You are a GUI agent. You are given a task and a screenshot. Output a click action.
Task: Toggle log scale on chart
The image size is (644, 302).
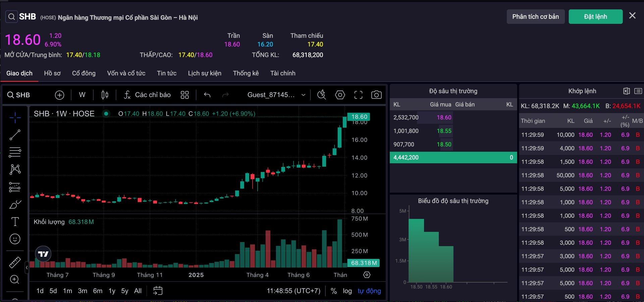[x=347, y=291]
